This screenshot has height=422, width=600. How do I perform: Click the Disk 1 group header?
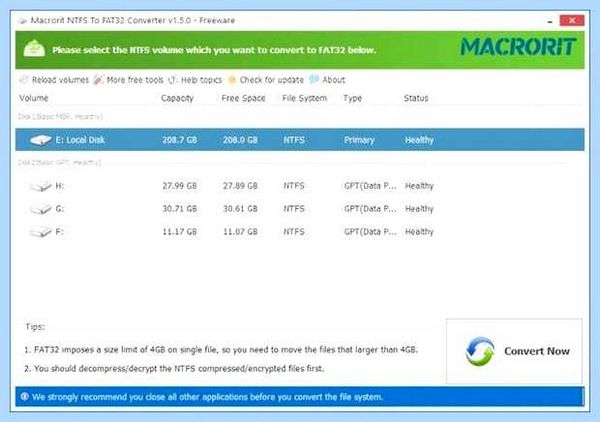point(60,117)
